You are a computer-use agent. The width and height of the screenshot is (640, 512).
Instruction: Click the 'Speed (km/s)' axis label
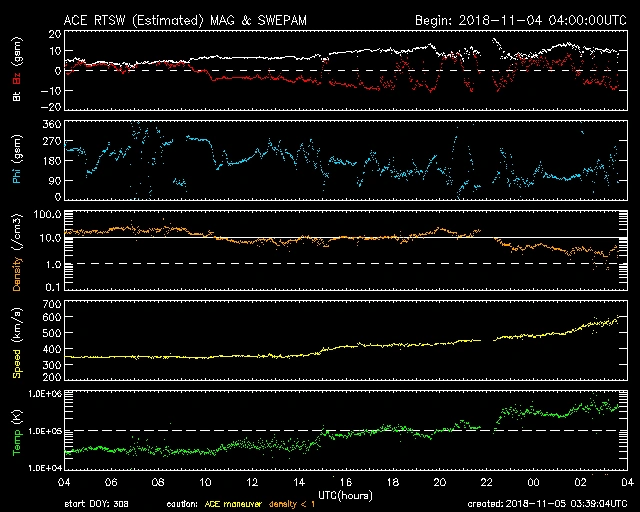pos(17,343)
